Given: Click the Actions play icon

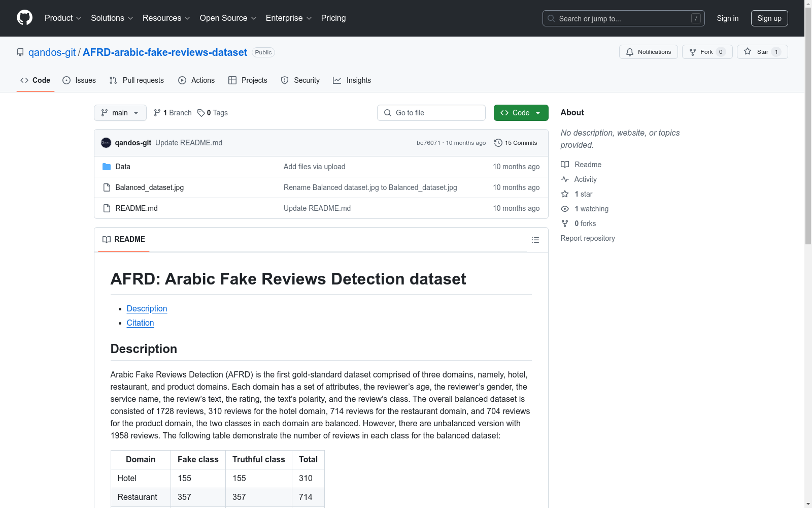Looking at the screenshot, I should pos(182,80).
